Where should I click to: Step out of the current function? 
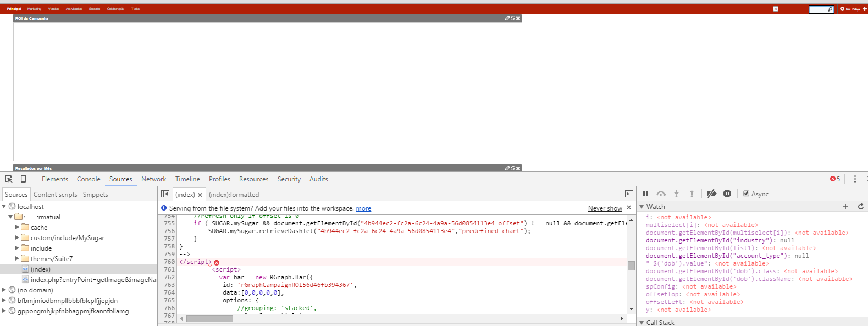click(692, 194)
